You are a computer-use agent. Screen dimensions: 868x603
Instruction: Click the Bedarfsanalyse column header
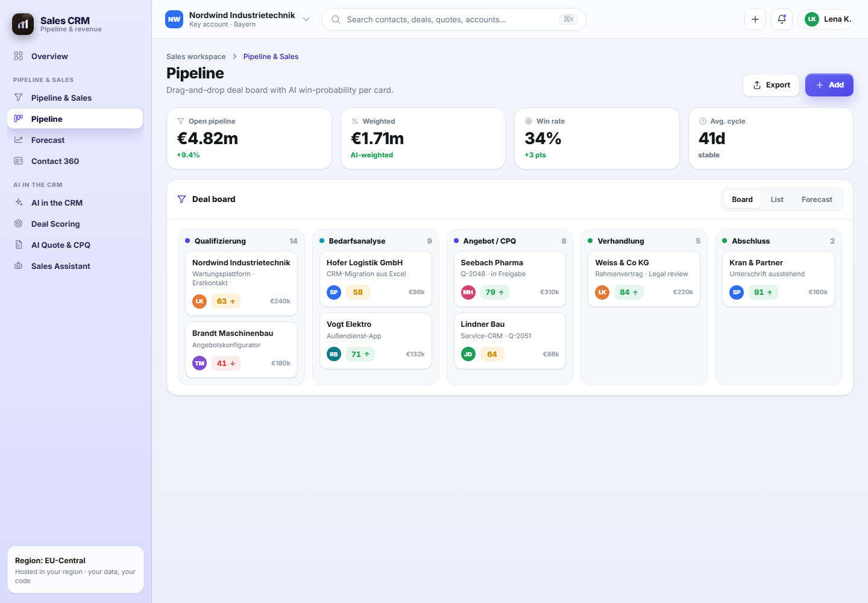(376, 241)
